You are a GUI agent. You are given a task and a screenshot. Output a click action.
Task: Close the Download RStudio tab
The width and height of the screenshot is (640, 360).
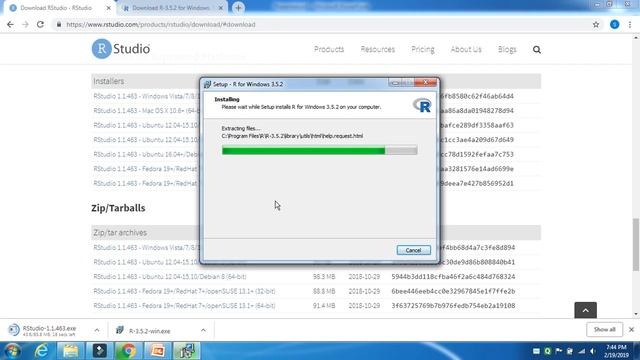[x=109, y=8]
